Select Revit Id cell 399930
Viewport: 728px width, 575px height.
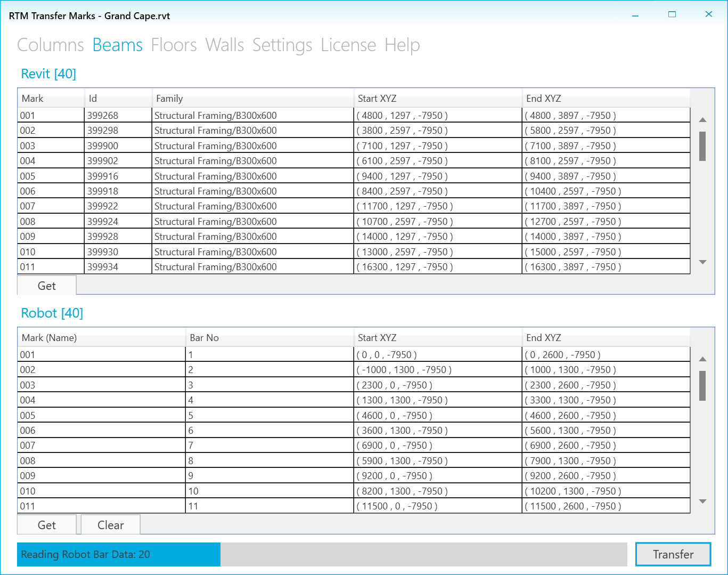[x=118, y=252]
